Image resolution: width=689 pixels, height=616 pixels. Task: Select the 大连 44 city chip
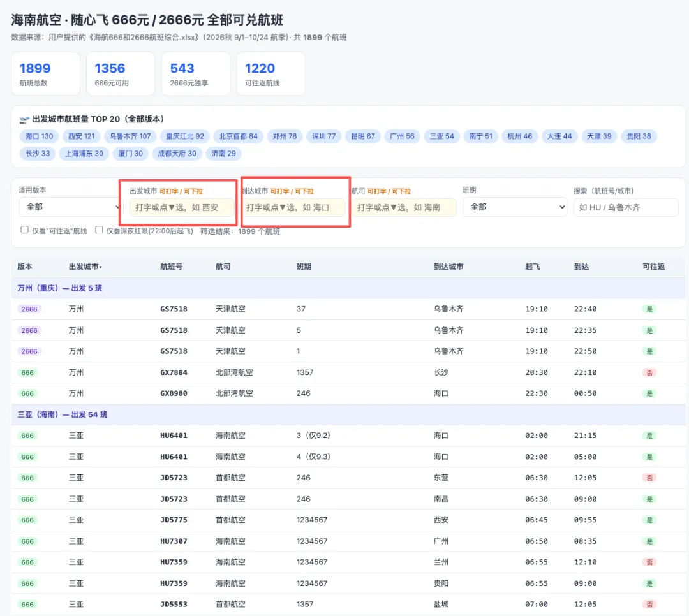(x=559, y=136)
